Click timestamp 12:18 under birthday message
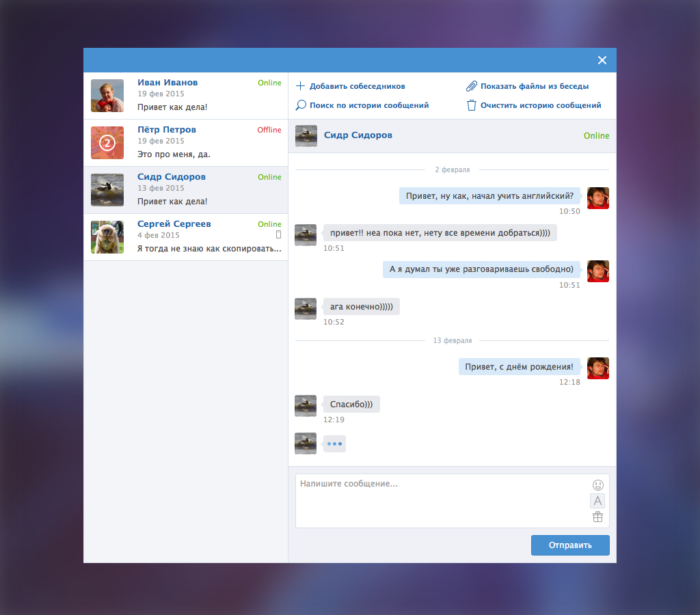This screenshot has width=700, height=615. point(569,382)
